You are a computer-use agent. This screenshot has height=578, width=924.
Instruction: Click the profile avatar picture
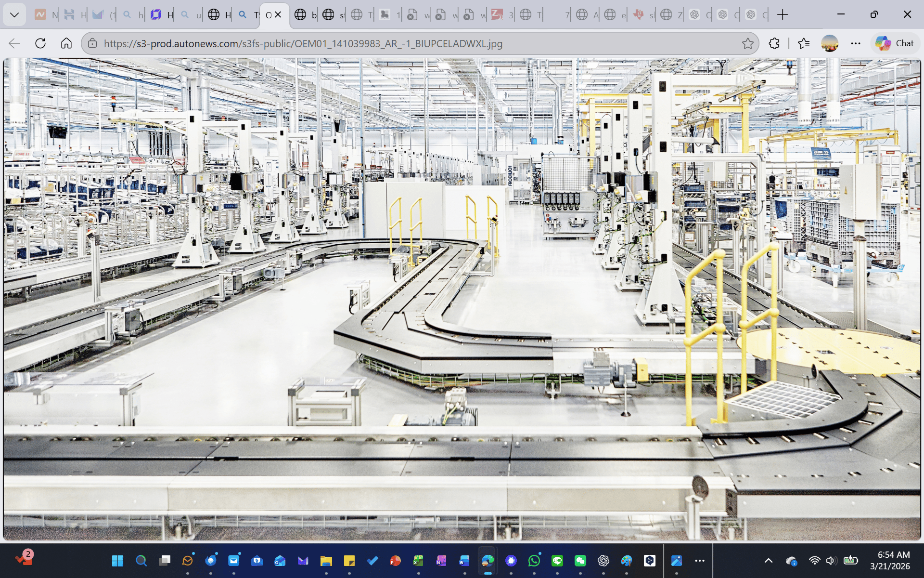pos(829,43)
